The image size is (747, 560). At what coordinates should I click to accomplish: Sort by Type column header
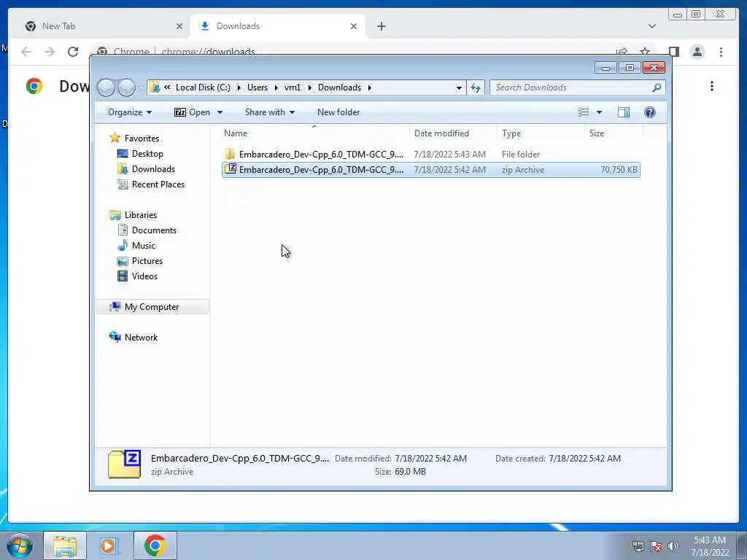point(541,133)
